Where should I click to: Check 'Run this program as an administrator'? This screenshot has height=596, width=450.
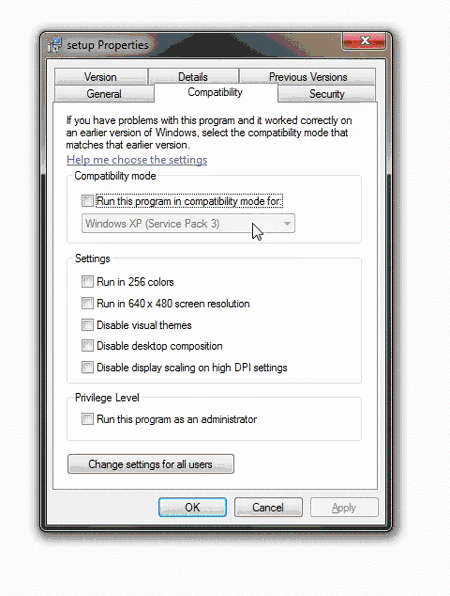87,419
